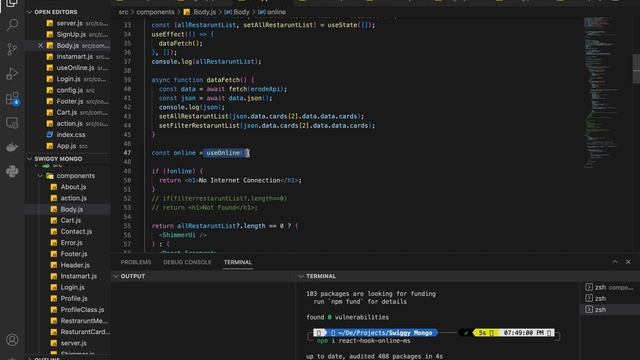Screen dimensions: 640x360
Task: Collapse the components folder
Action: pyautogui.click(x=40, y=176)
